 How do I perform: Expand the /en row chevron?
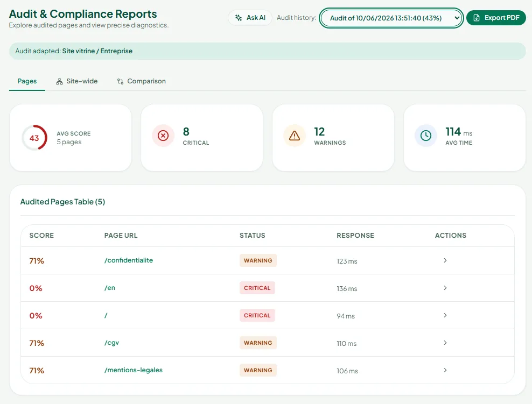pos(445,288)
